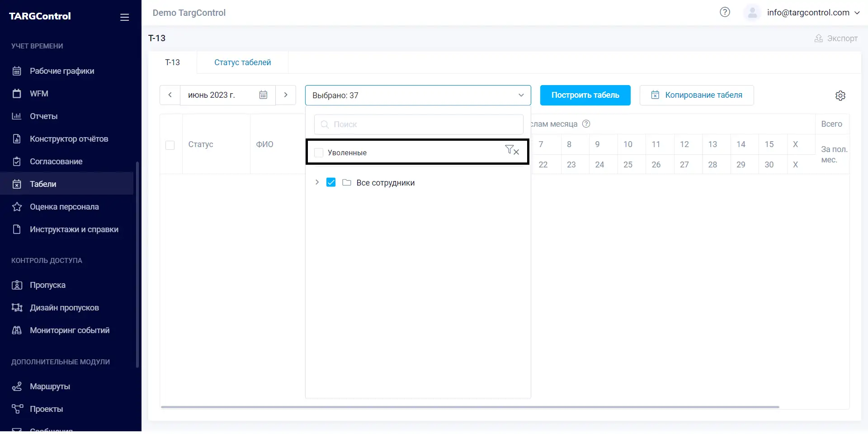Click the Отчеты chart icon
This screenshot has height=434, width=868.
click(17, 116)
